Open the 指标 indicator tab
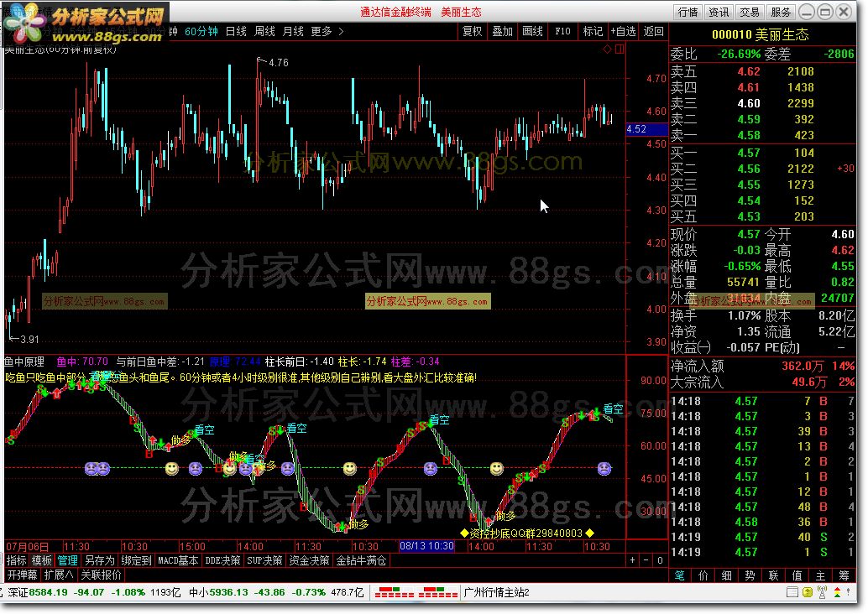 point(17,560)
